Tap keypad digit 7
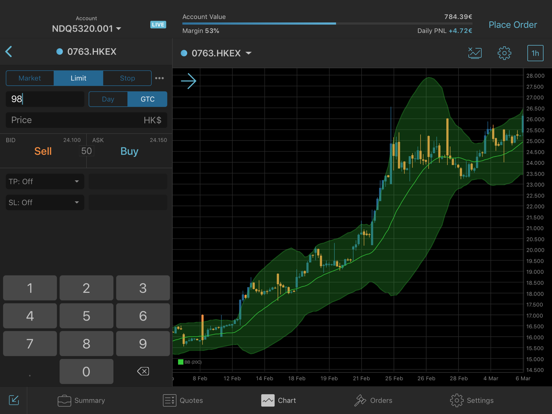 pos(30,344)
